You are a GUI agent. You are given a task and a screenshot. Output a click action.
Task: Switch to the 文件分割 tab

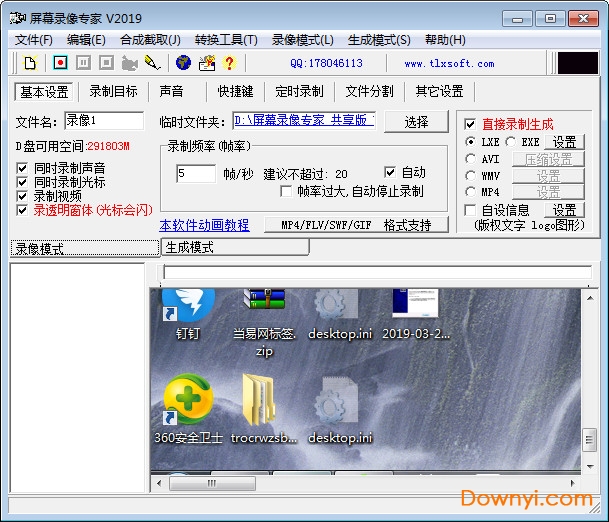pyautogui.click(x=369, y=92)
